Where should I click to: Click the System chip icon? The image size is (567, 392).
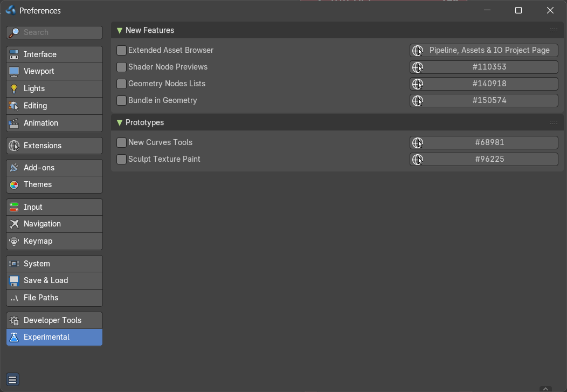point(14,264)
